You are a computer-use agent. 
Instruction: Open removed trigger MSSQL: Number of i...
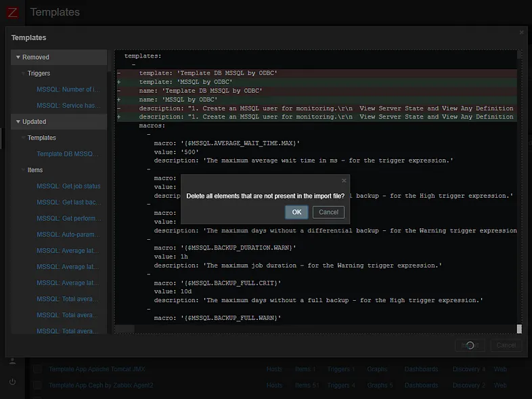tap(68, 89)
